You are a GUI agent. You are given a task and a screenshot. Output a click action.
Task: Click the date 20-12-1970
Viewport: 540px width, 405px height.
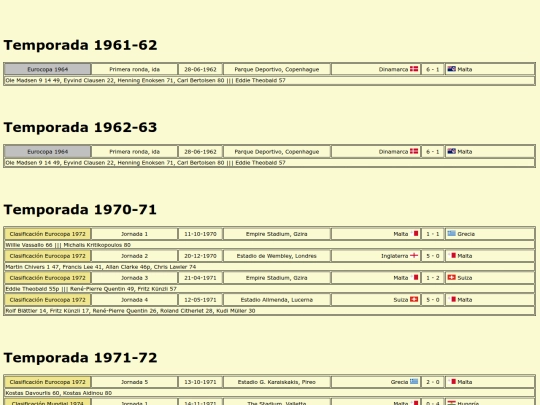coord(200,256)
